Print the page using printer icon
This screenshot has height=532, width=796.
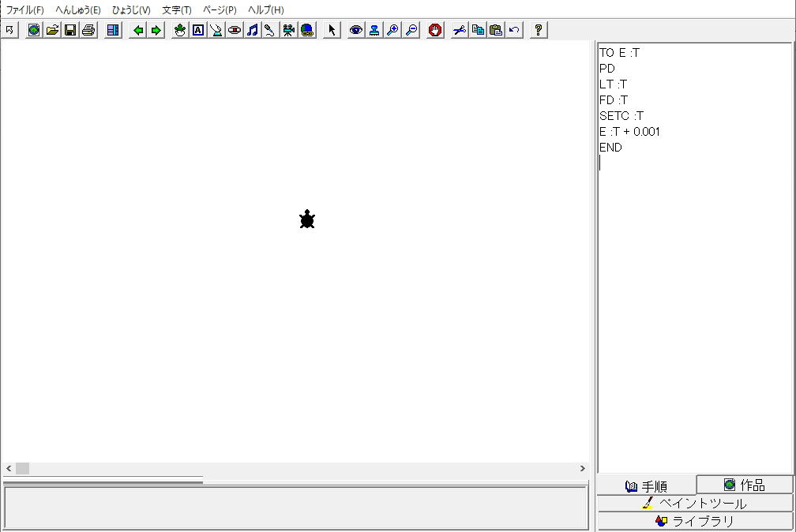pyautogui.click(x=88, y=30)
